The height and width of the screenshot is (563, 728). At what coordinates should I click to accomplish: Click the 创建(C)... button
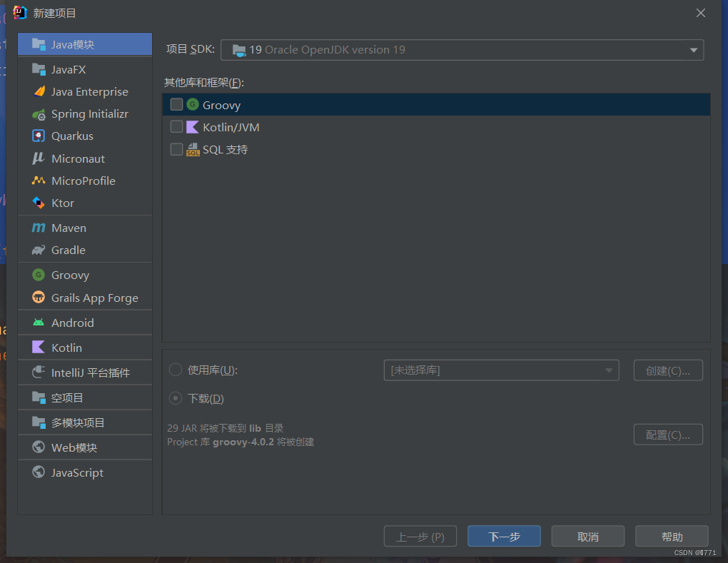point(668,370)
